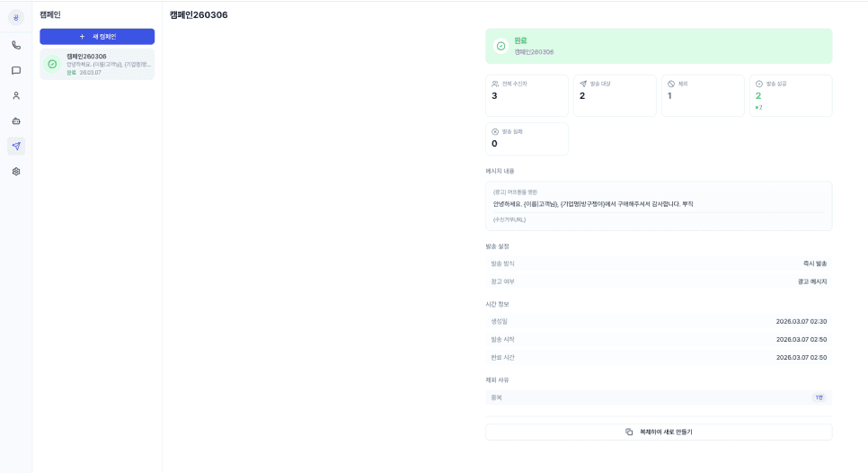
Task: Click the green completed check icon in banner
Action: pyautogui.click(x=501, y=46)
